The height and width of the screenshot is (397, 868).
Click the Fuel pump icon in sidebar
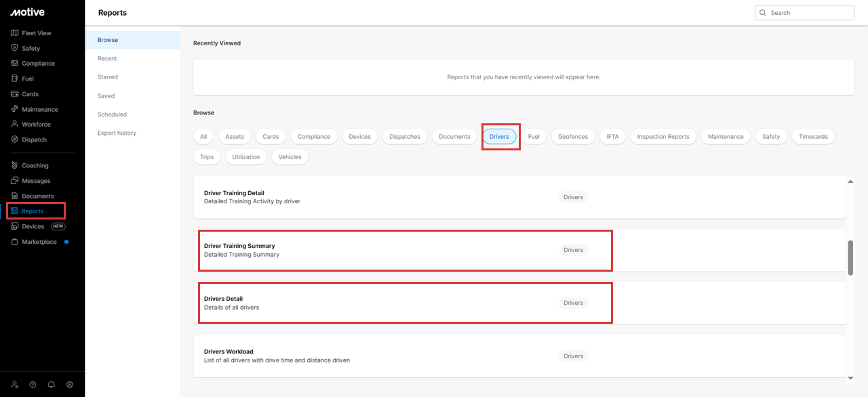click(x=15, y=79)
